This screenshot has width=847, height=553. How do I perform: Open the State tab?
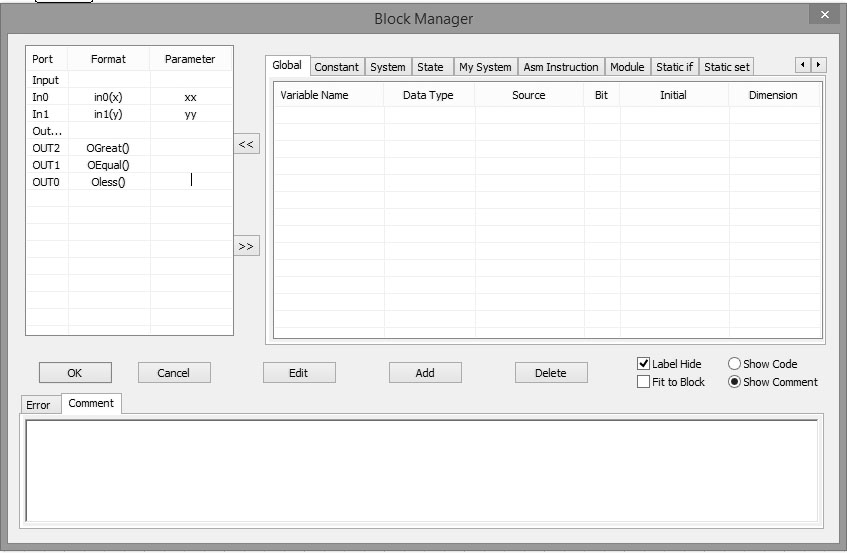[431, 67]
